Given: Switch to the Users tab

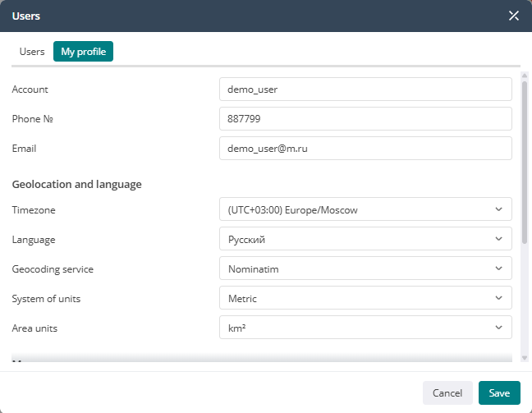Looking at the screenshot, I should (32, 52).
